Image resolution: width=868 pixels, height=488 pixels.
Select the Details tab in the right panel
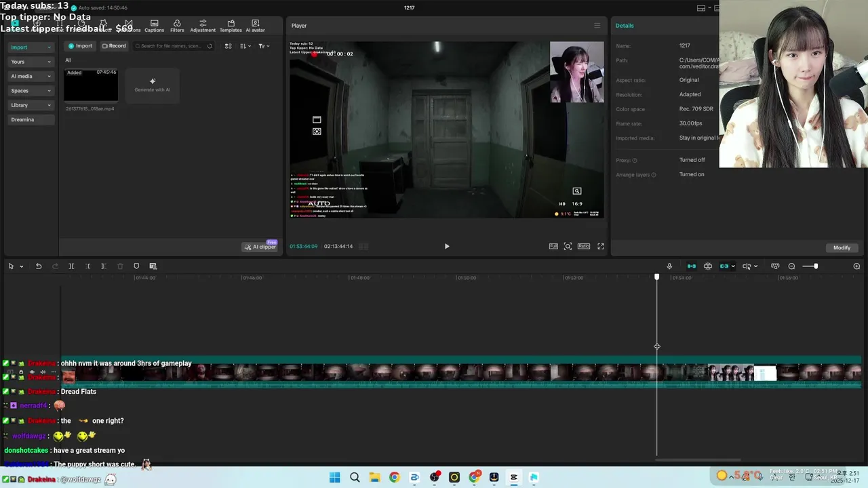pyautogui.click(x=625, y=26)
